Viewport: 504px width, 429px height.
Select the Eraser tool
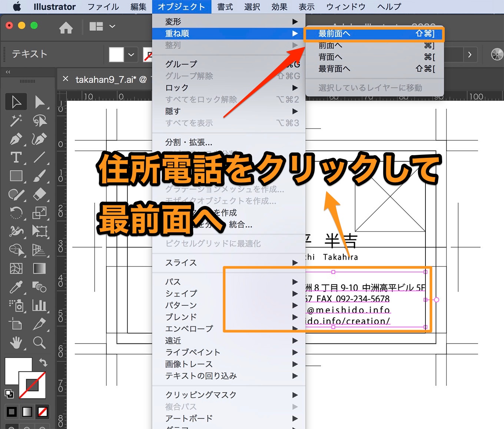(x=39, y=194)
